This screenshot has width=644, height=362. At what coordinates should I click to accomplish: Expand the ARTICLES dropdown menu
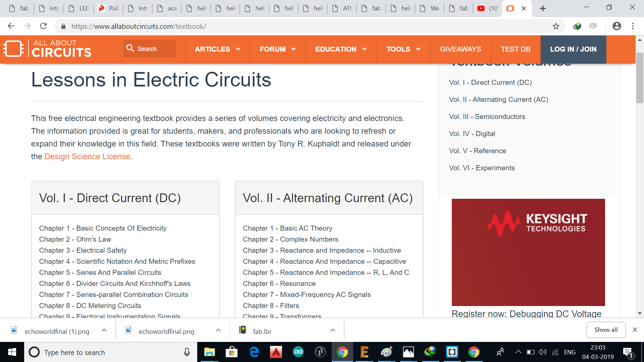[x=217, y=49]
